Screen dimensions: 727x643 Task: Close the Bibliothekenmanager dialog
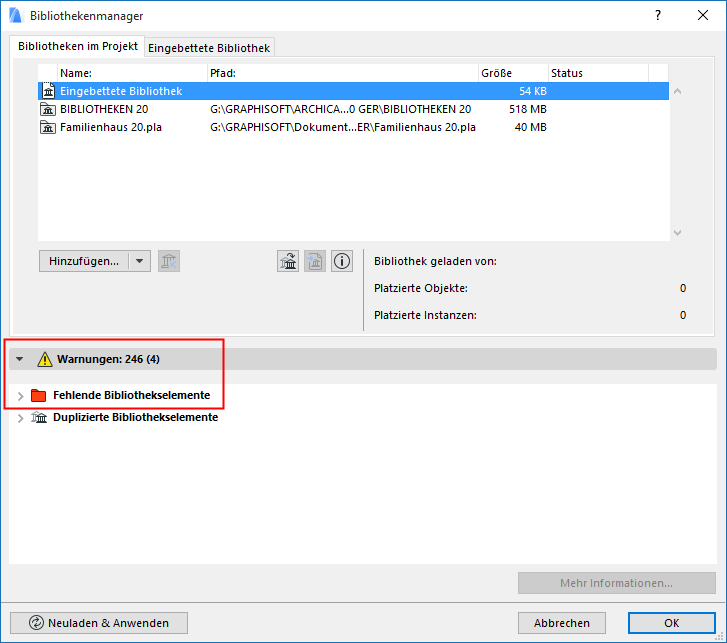[703, 15]
